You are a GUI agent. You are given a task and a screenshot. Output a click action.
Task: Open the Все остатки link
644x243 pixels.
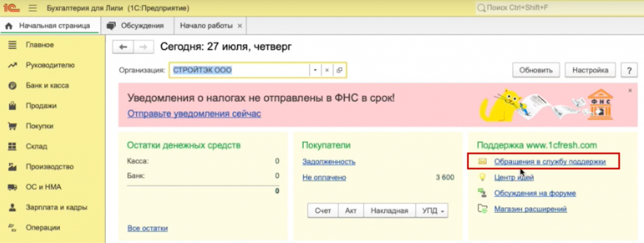point(147,228)
